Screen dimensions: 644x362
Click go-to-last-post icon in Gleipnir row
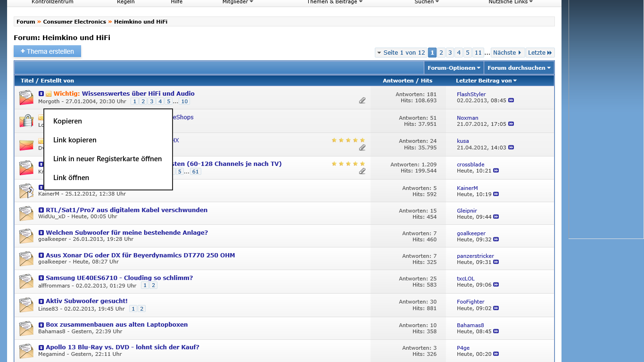point(496,217)
